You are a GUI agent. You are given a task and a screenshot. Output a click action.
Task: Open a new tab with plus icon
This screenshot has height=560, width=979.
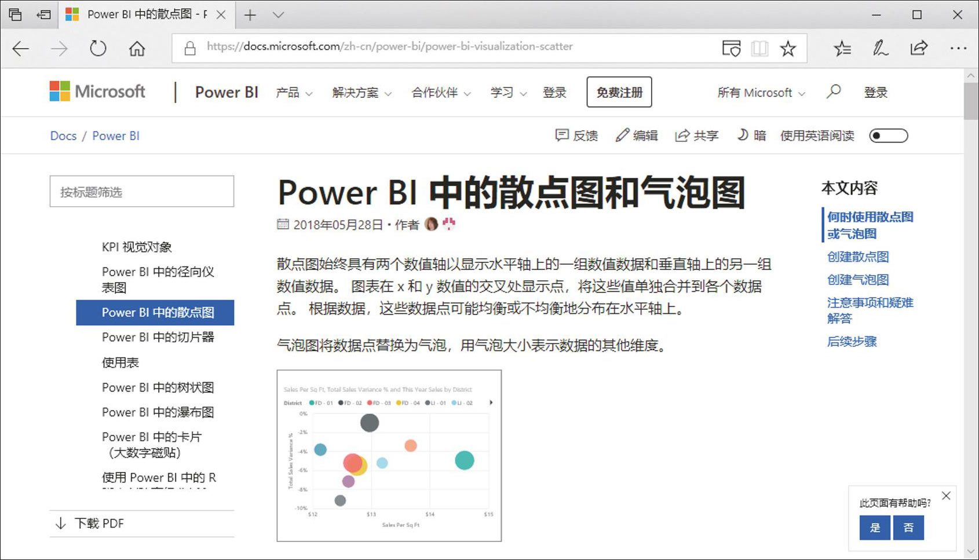[250, 15]
